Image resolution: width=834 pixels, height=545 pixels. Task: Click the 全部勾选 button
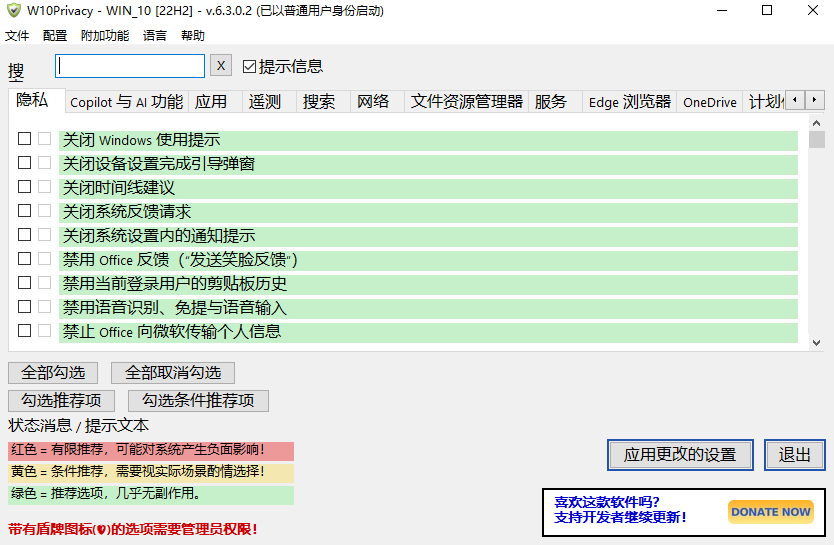click(53, 373)
